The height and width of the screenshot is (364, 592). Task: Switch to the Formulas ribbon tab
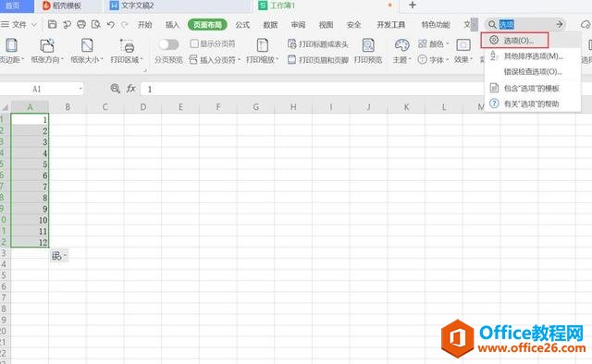point(242,25)
